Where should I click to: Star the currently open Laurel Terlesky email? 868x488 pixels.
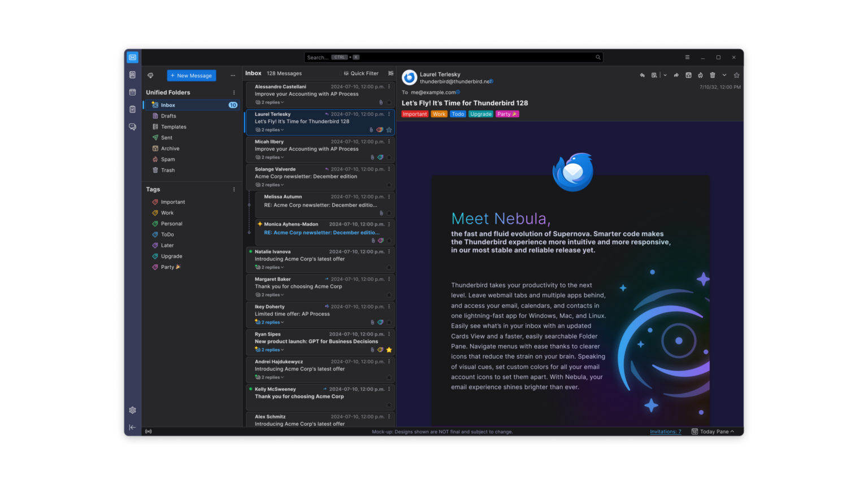point(736,75)
